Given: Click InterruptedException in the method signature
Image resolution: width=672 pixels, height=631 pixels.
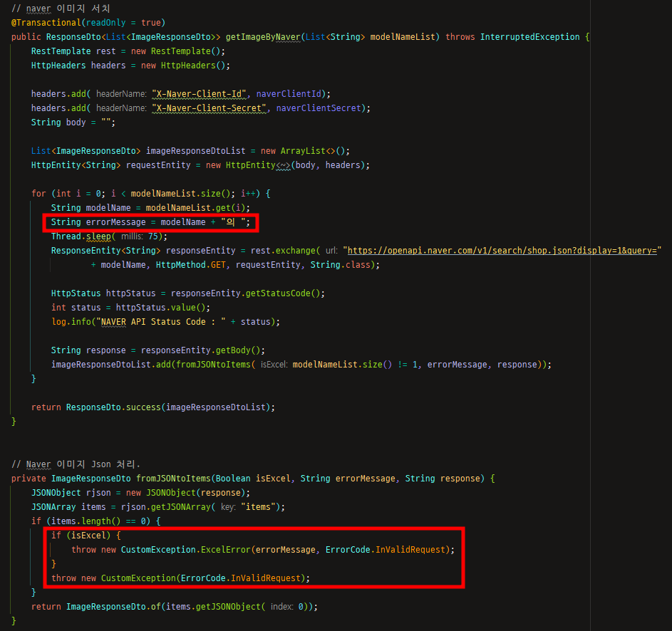Looking at the screenshot, I should tap(529, 37).
